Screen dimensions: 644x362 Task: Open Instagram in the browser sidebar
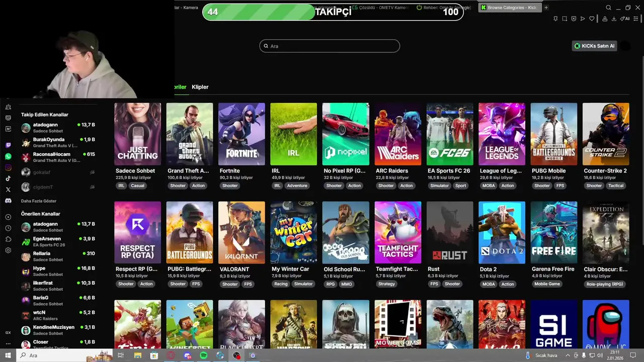(x=8, y=167)
